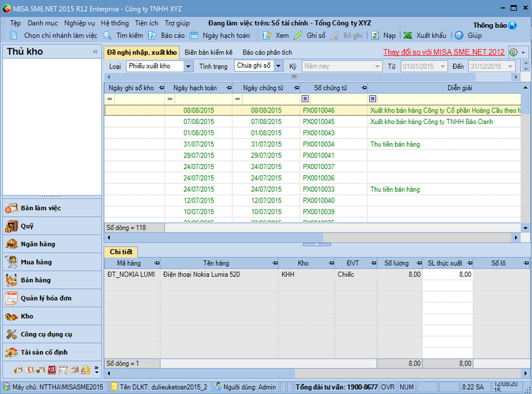Open the Bàn làm việc module
The width and height of the screenshot is (532, 394).
(x=52, y=208)
